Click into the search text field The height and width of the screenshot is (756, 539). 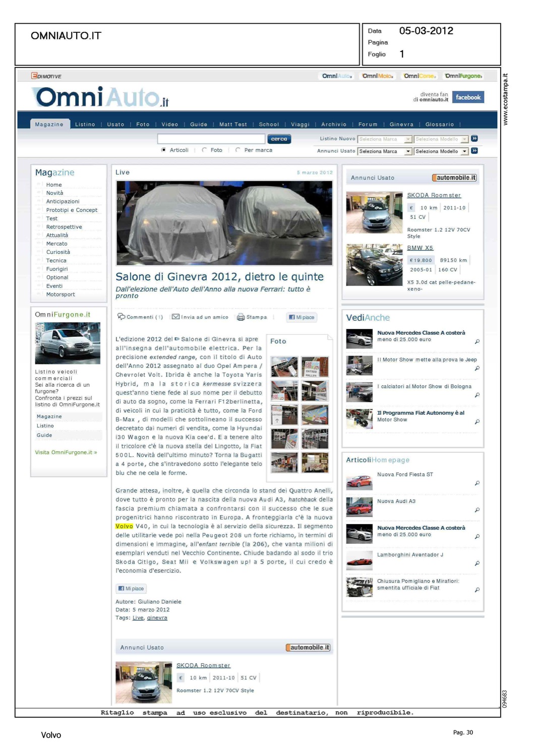211,139
